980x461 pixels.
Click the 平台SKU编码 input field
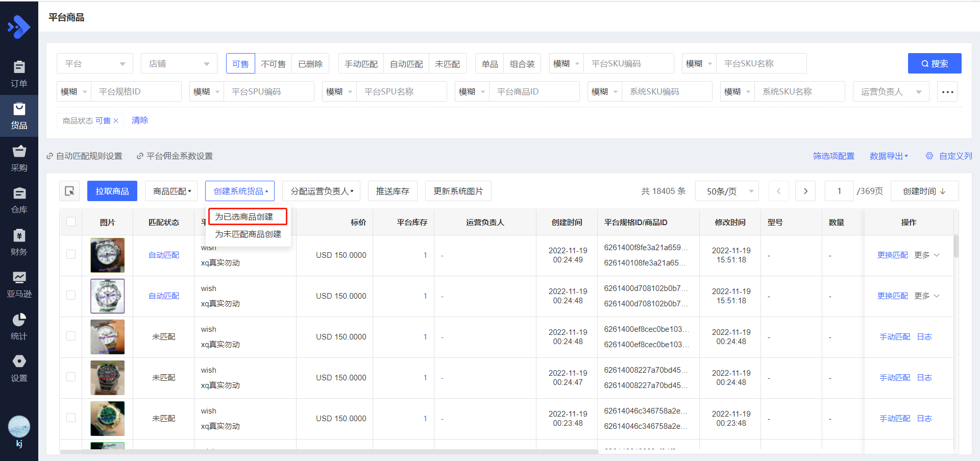(629, 63)
